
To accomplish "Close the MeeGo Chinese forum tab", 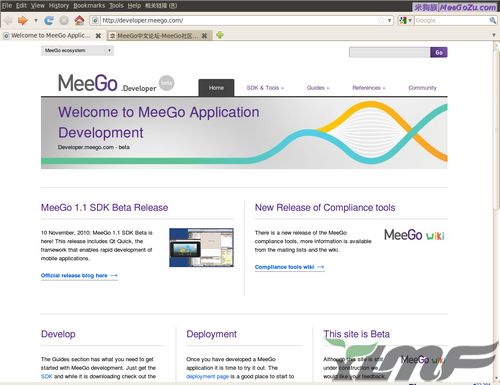I will (204, 36).
